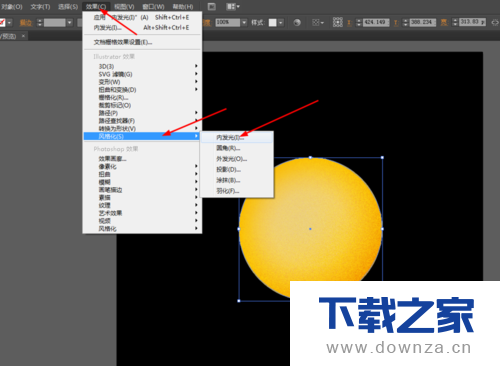Screen dimensions: 500x366
Task: Open stroke color swatch dropdown arrow
Action: [9, 23]
